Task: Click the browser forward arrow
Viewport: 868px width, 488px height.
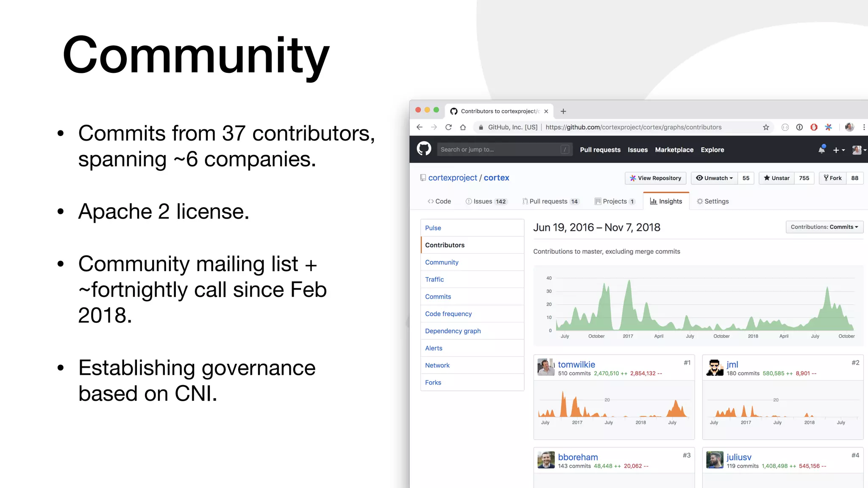Action: [x=434, y=127]
